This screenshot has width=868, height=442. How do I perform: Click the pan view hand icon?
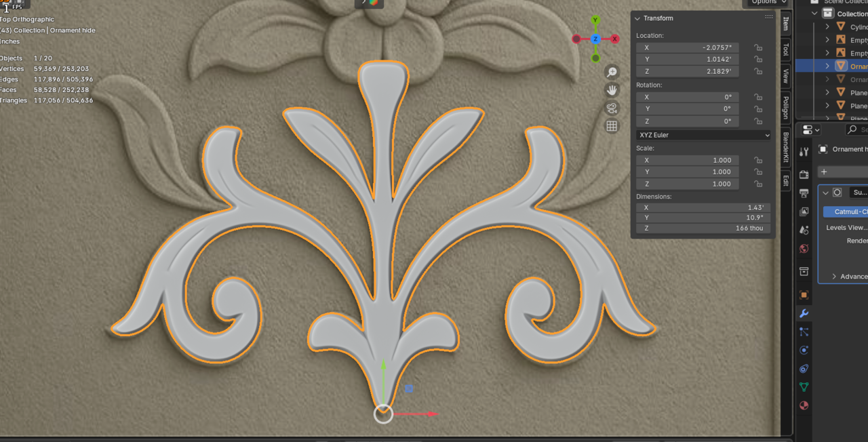(612, 90)
